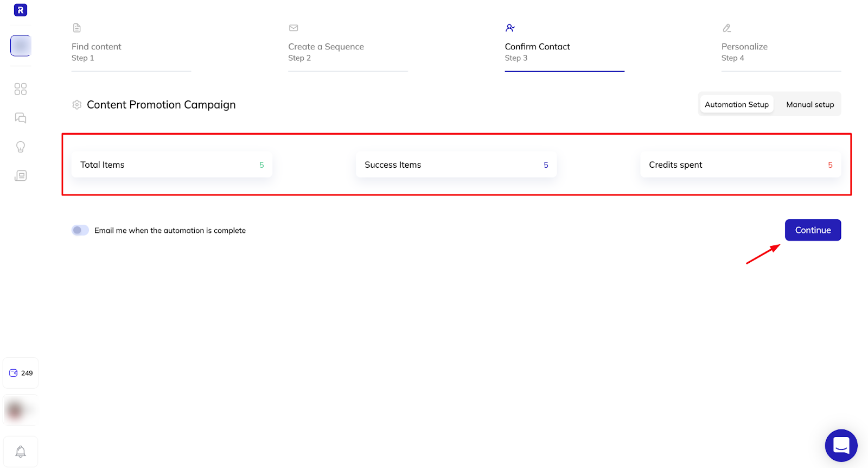Click the R logo icon in the sidebar
Image resolution: width=868 pixels, height=468 pixels.
(x=21, y=10)
